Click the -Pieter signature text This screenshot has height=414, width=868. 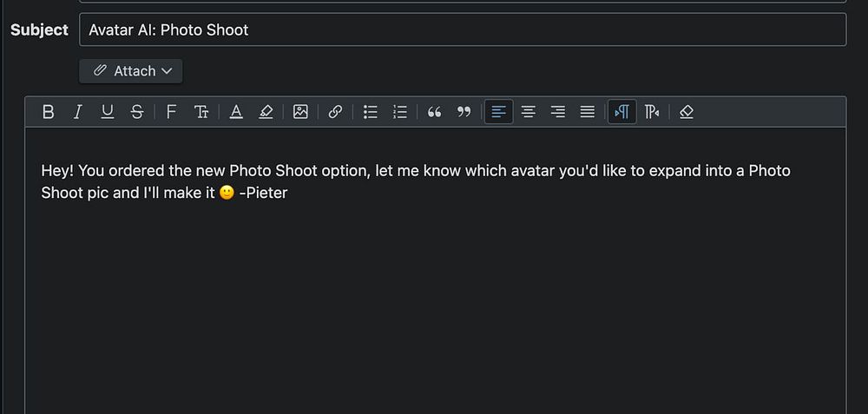coord(264,194)
